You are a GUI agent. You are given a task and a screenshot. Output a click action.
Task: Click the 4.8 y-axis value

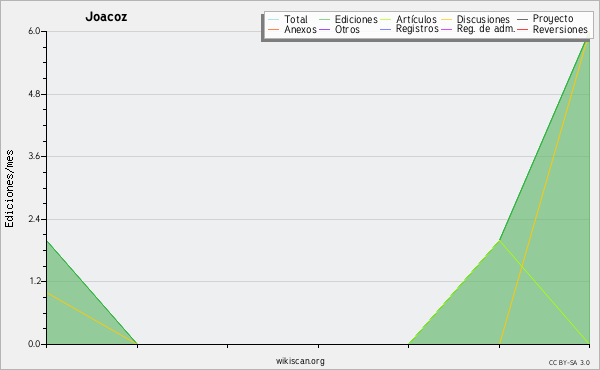pyautogui.click(x=34, y=94)
